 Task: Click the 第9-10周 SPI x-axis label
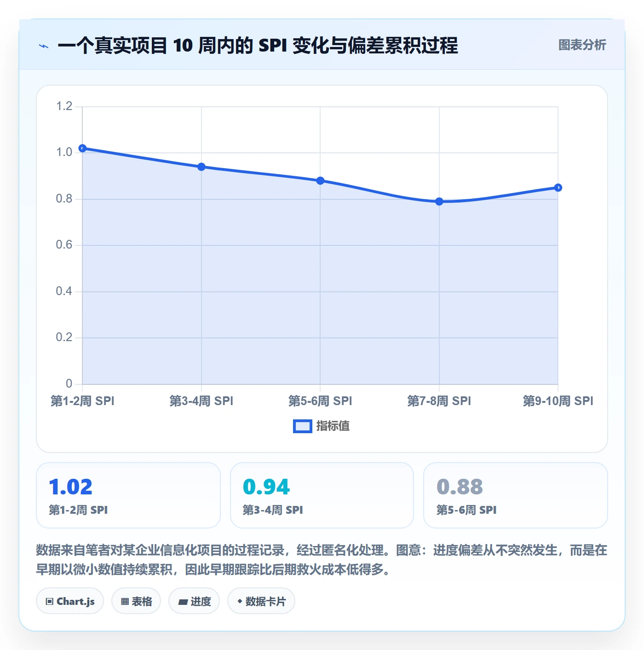coord(558,401)
